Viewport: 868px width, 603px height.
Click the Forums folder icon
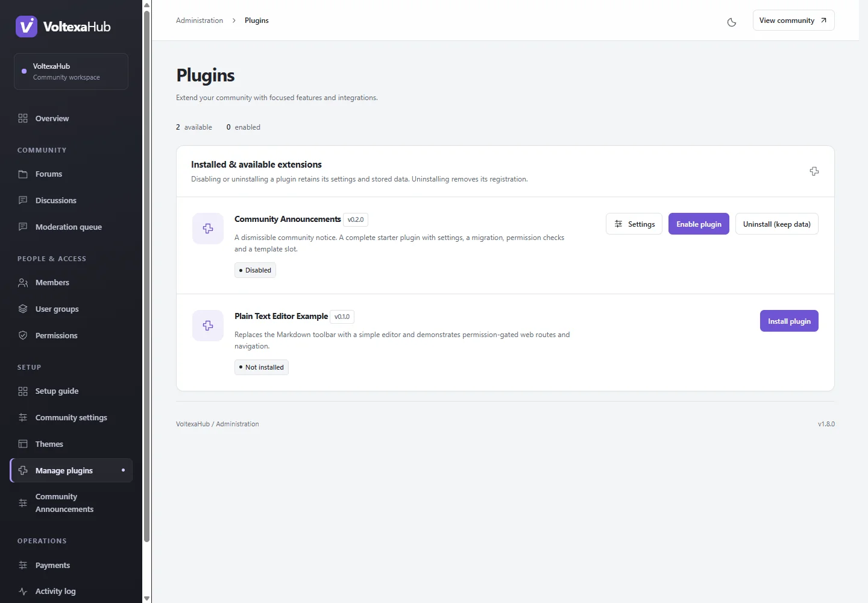coord(23,174)
